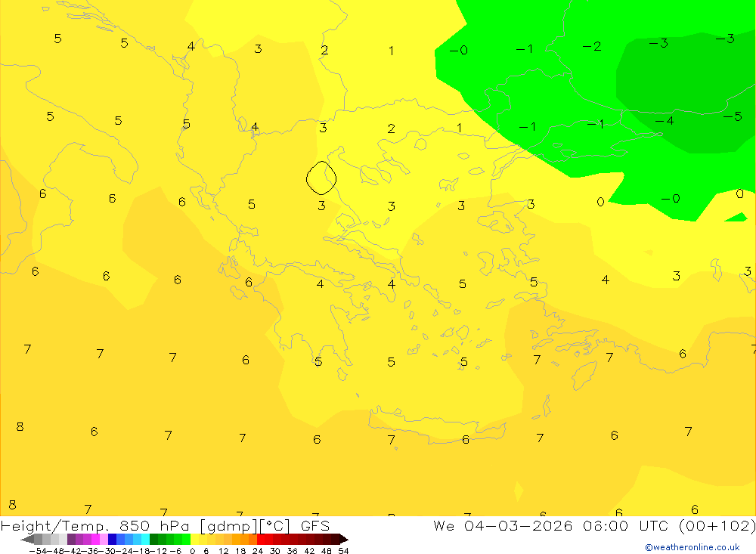The image size is (756, 554).
Task: Select the "GFS" model label in title
Action: click(x=314, y=525)
